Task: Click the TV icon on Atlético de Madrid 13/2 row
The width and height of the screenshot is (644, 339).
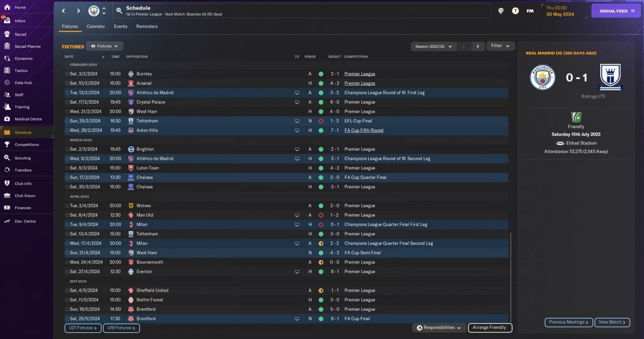Action: (297, 93)
